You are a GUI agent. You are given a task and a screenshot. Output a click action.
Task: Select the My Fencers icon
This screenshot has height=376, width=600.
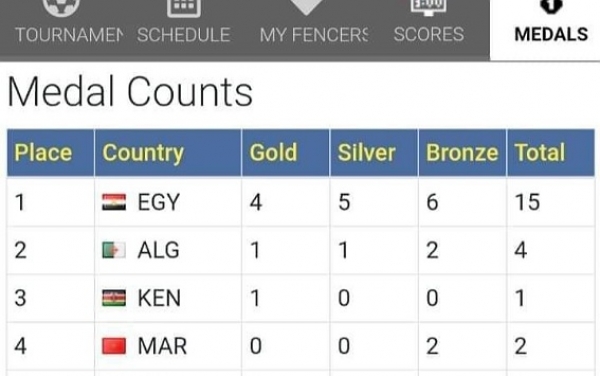tap(306, 7)
